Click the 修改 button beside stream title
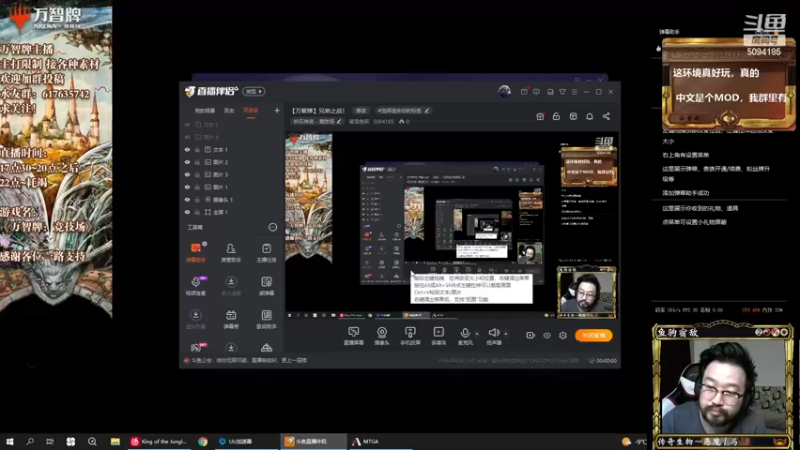The image size is (800, 450). pos(361,110)
